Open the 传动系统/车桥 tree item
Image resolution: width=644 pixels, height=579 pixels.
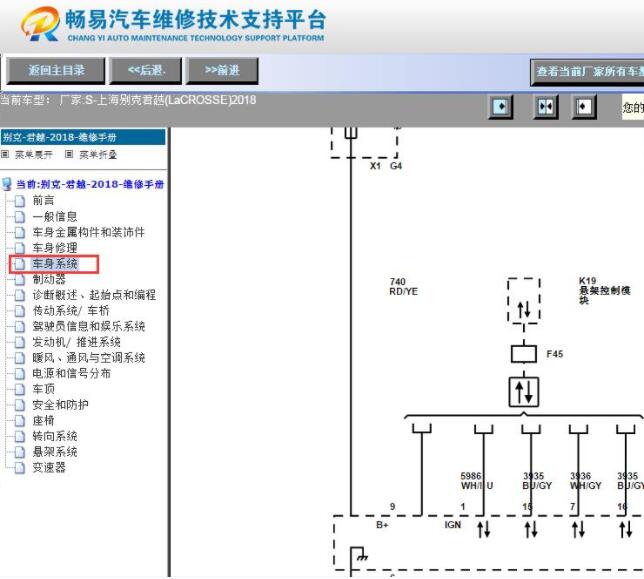(x=71, y=310)
